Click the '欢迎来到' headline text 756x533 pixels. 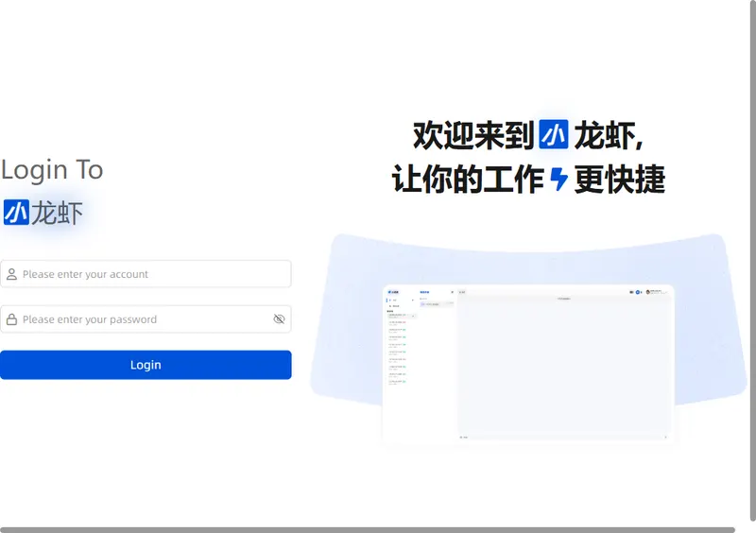pyautogui.click(x=474, y=135)
